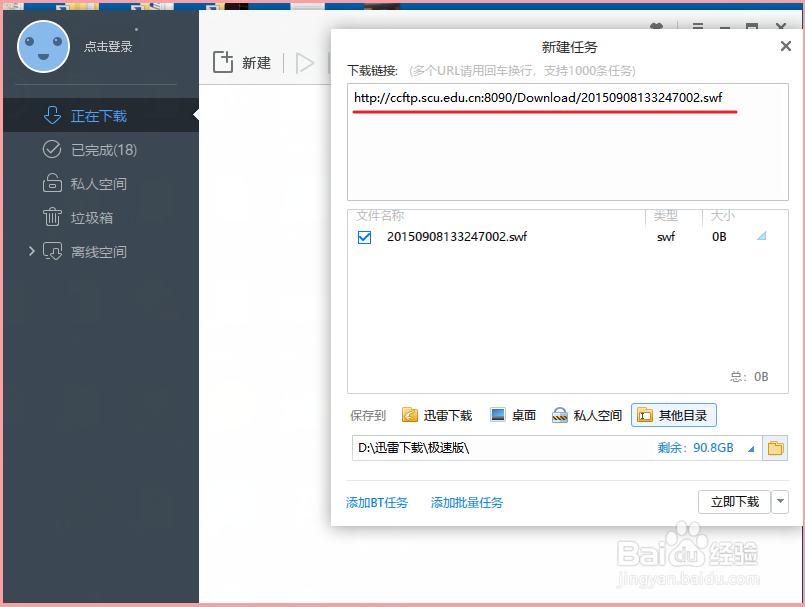Save to 迅雷下载 folder

point(437,415)
